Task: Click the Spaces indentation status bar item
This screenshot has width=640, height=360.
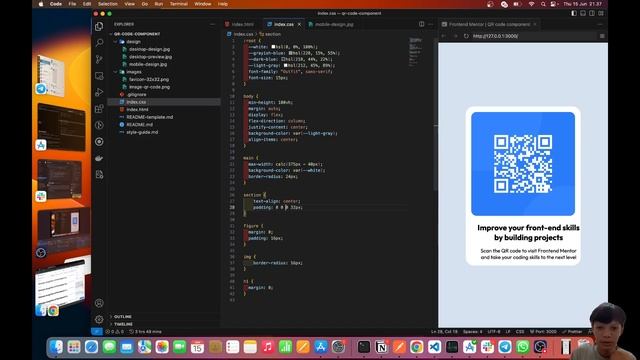Action: coord(473,332)
